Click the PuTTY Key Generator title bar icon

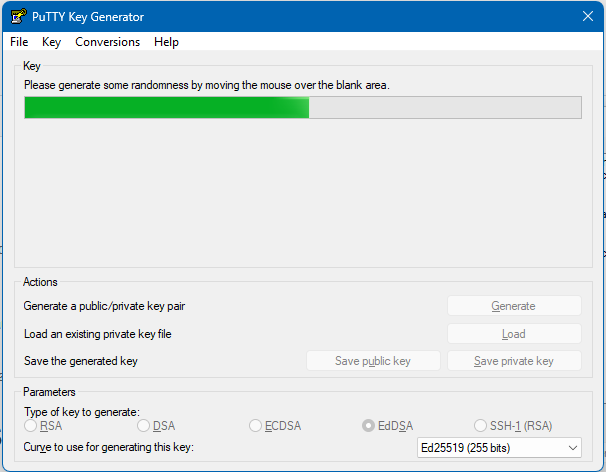point(18,16)
